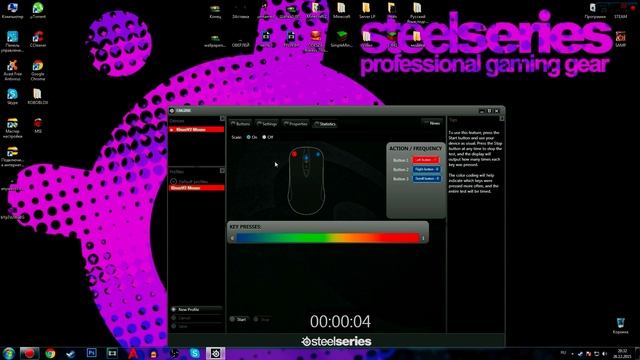Open the Панель управления desktop icon
Image resolution: width=640 pixels, height=360 pixels.
pyautogui.click(x=12, y=42)
